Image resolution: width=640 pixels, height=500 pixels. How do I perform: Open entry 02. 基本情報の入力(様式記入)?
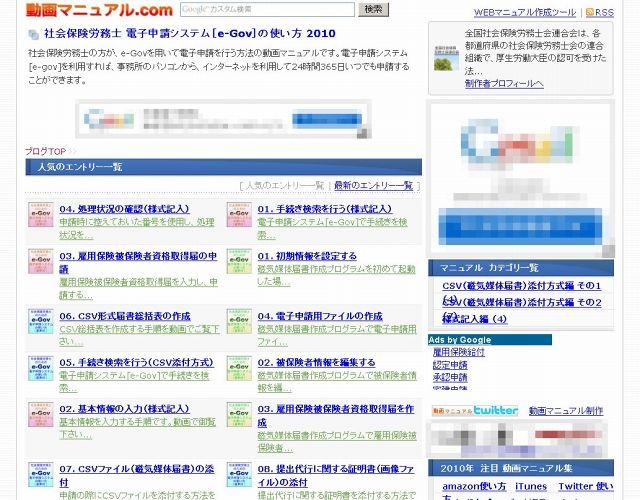click(x=124, y=409)
